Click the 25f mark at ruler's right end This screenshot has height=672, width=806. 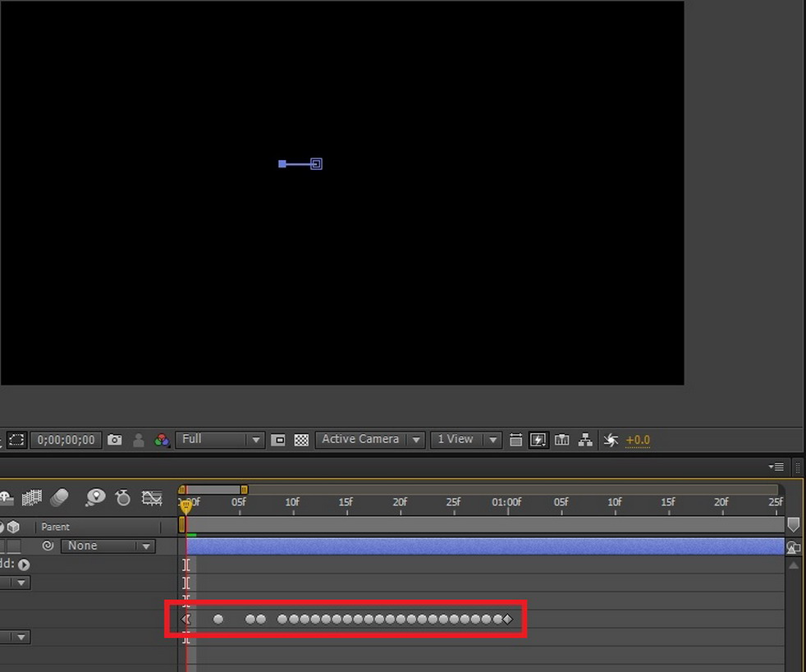pyautogui.click(x=776, y=502)
